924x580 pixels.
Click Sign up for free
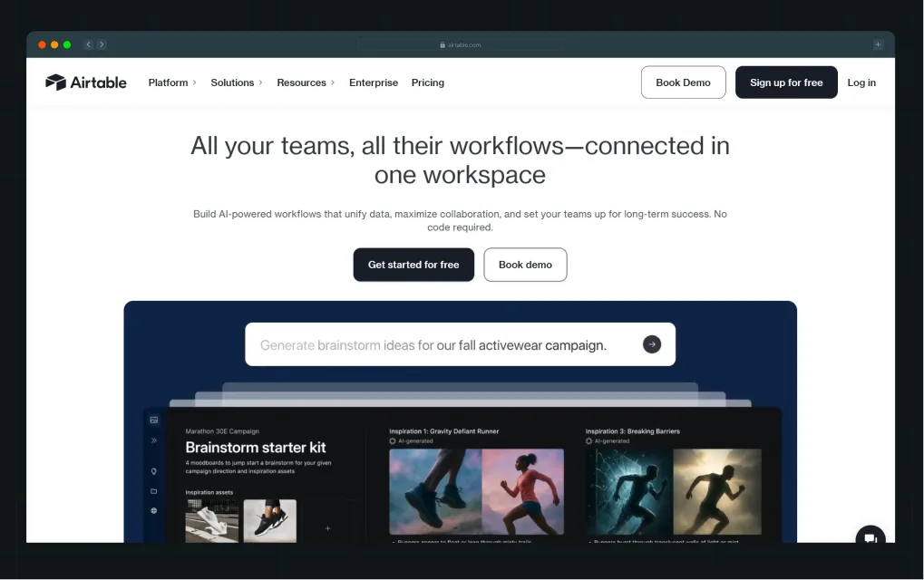click(x=786, y=82)
